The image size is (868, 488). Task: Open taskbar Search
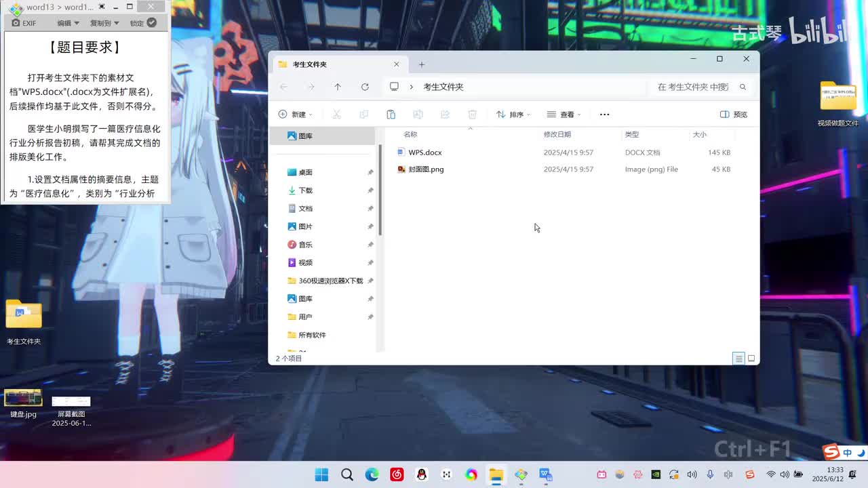[x=347, y=474]
